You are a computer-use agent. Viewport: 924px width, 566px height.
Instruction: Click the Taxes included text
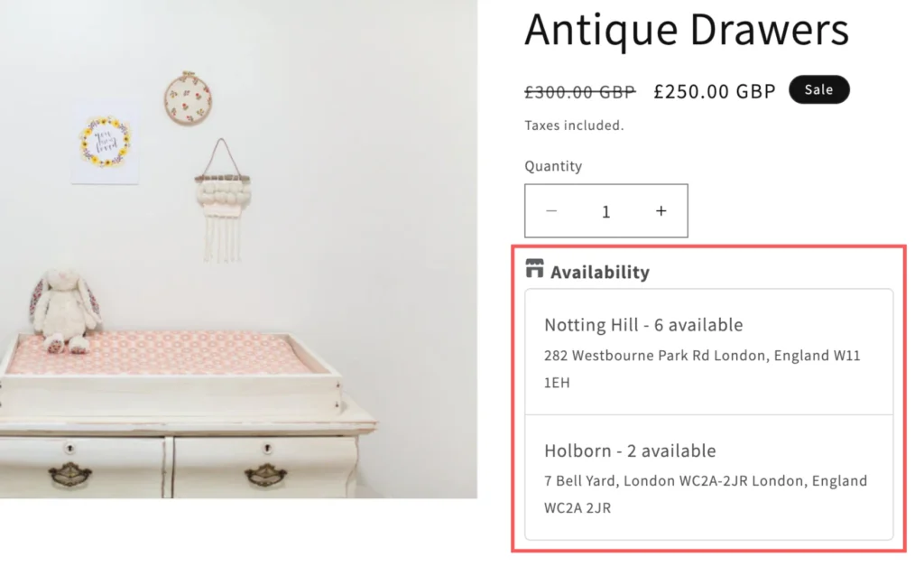coord(574,125)
